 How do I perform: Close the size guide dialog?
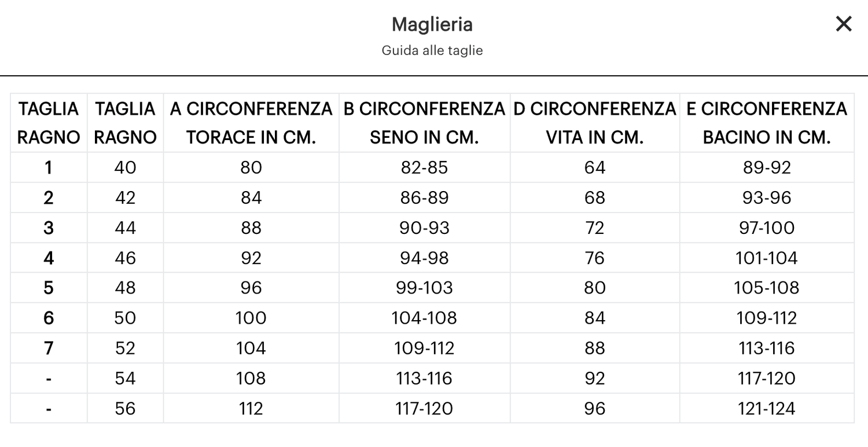[x=844, y=24]
